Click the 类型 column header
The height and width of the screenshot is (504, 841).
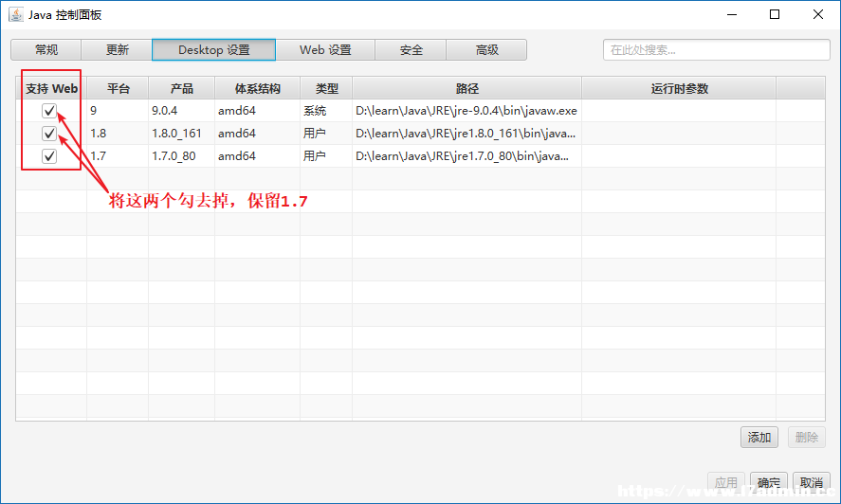327,88
